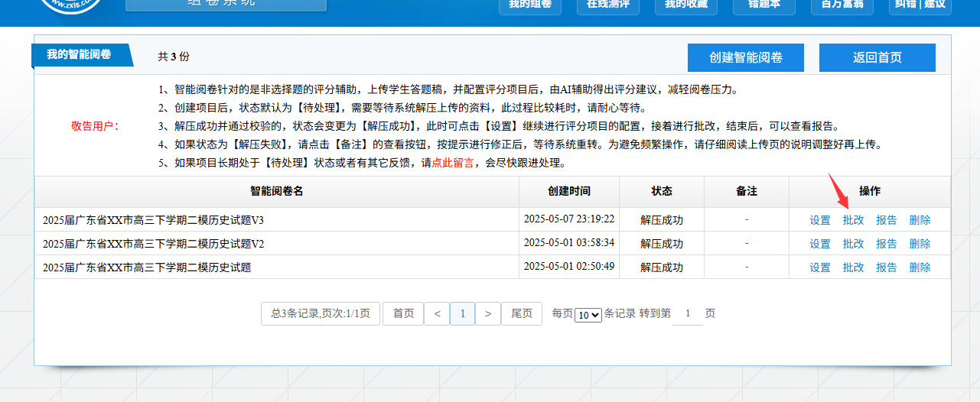
Task: Open 设置 for the V3 exam row
Action: pyautogui.click(x=820, y=220)
